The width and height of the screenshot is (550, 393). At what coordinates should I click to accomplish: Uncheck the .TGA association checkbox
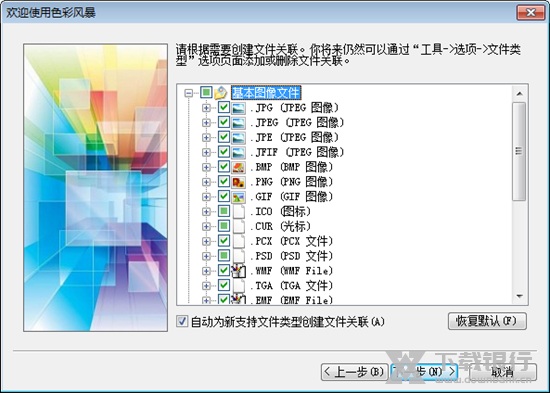[224, 285]
